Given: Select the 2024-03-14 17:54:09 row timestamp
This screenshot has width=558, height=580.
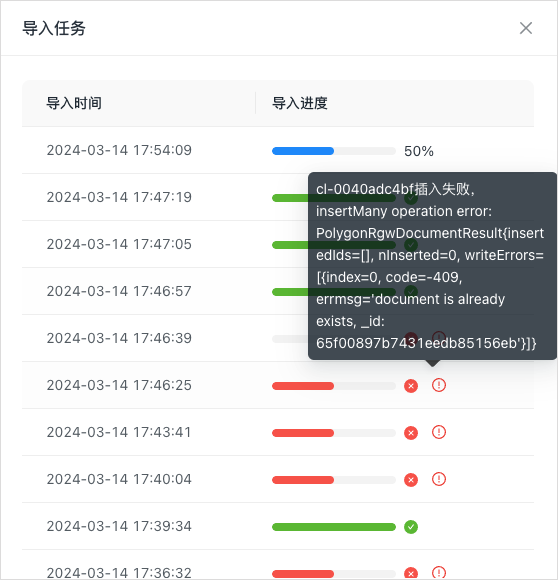Looking at the screenshot, I should pyautogui.click(x=119, y=150).
